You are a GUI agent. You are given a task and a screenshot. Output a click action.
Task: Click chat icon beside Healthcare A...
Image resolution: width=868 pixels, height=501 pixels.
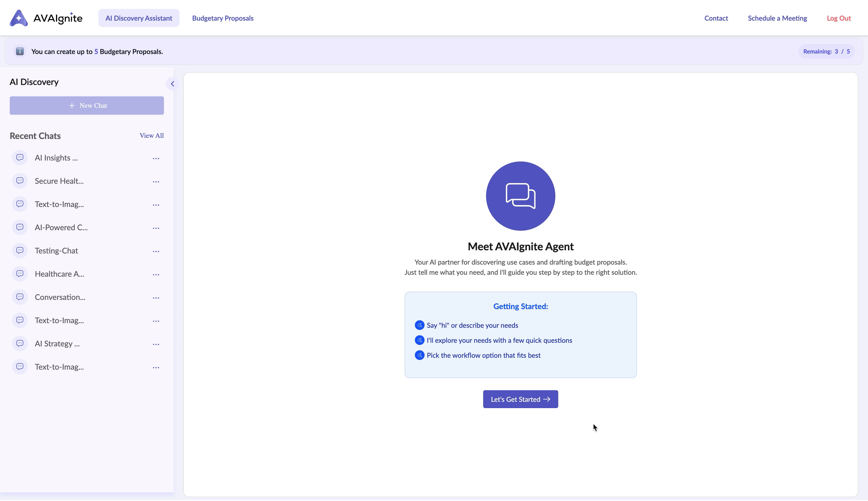point(20,274)
